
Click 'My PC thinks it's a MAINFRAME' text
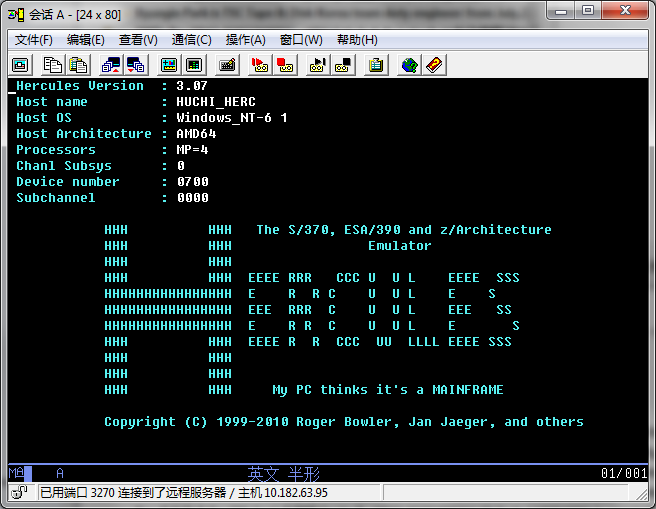[x=388, y=390]
